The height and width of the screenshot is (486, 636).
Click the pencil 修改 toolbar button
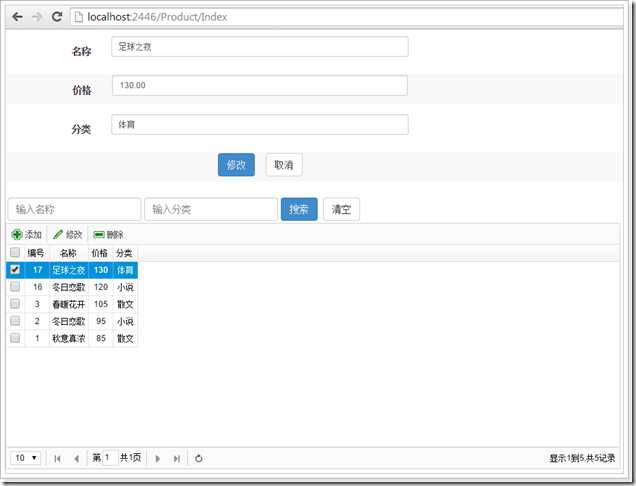pos(68,234)
